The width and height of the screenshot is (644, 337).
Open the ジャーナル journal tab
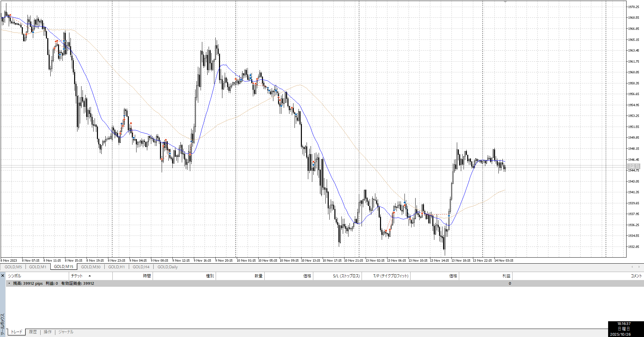[66, 332]
